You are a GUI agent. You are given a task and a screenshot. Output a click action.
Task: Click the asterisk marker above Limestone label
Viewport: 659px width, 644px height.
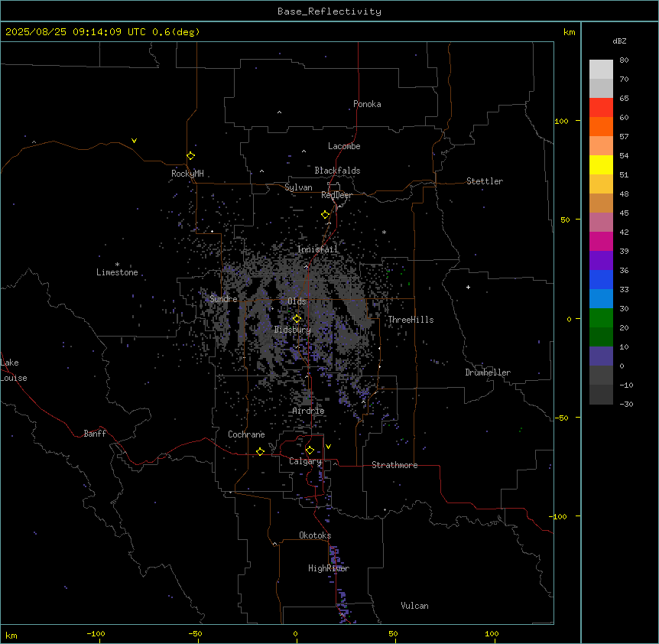click(117, 265)
